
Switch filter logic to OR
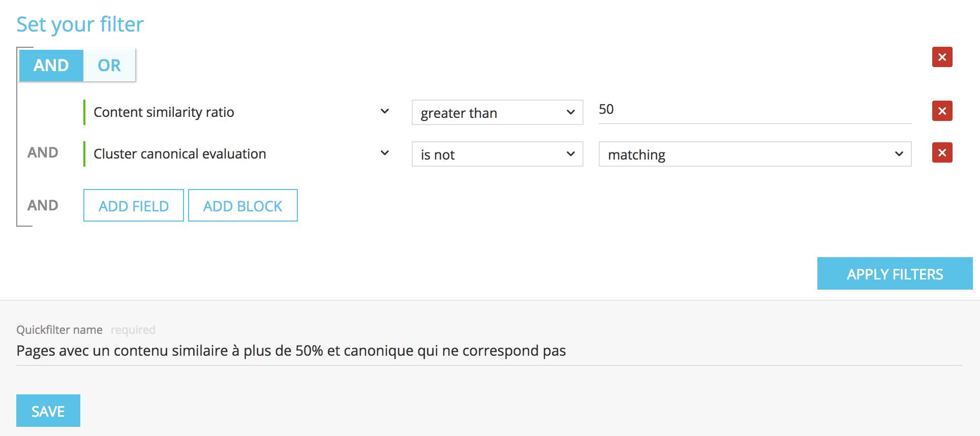109,66
